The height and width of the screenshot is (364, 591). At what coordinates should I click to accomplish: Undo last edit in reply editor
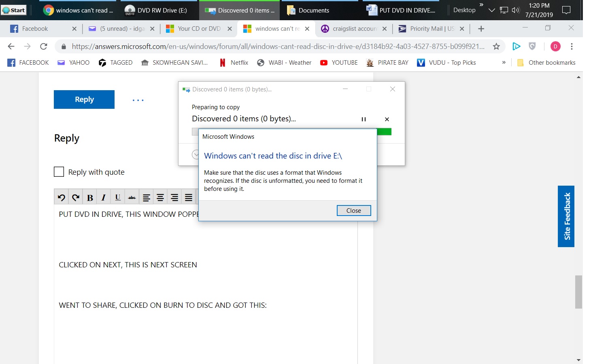pos(62,197)
